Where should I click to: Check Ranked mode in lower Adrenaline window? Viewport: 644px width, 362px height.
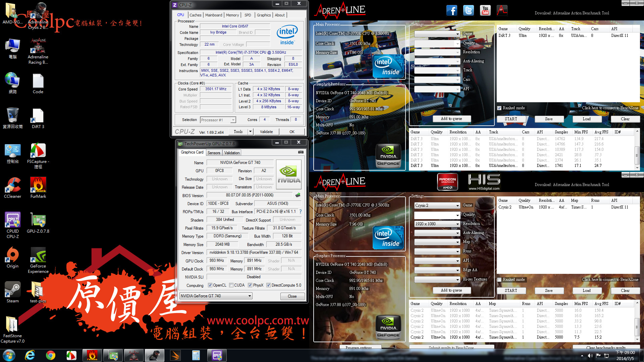click(x=499, y=280)
